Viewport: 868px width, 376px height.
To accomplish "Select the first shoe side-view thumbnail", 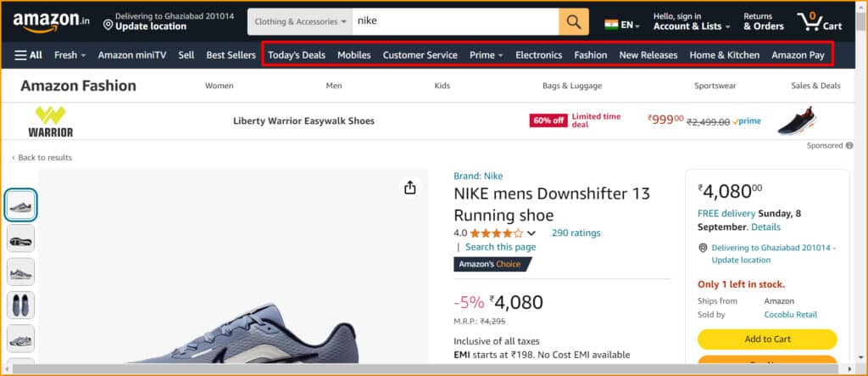I will (21, 205).
